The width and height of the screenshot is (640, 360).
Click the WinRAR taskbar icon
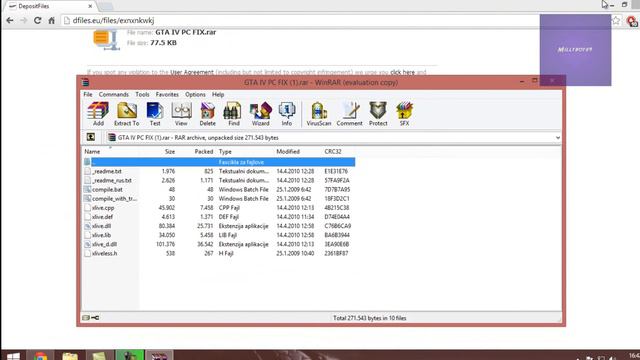(159, 356)
